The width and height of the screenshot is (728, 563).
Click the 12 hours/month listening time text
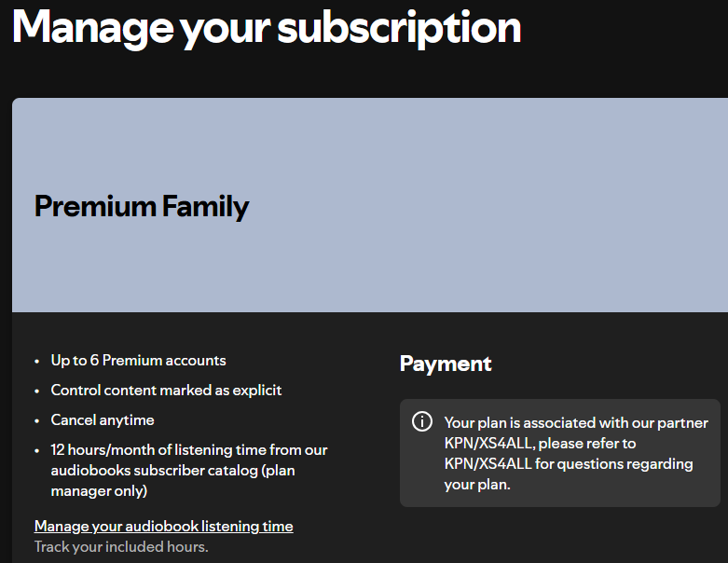[189, 450]
